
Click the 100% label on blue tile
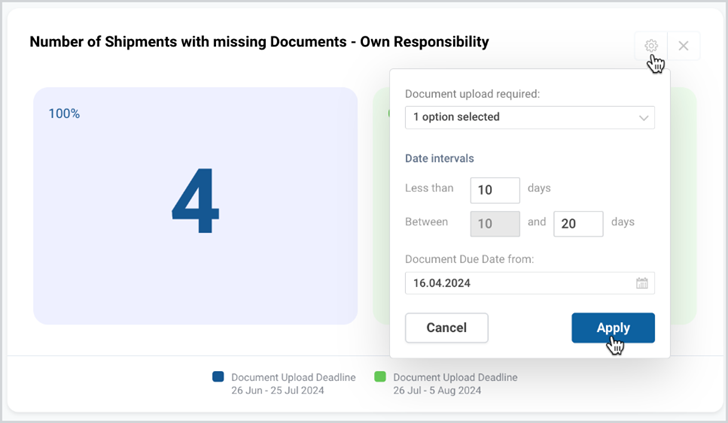pyautogui.click(x=64, y=114)
